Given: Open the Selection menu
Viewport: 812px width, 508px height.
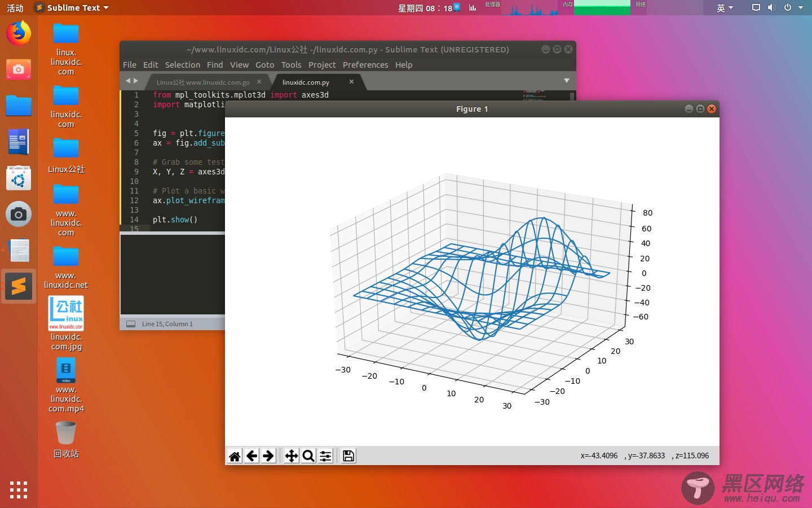Looking at the screenshot, I should click(x=183, y=65).
